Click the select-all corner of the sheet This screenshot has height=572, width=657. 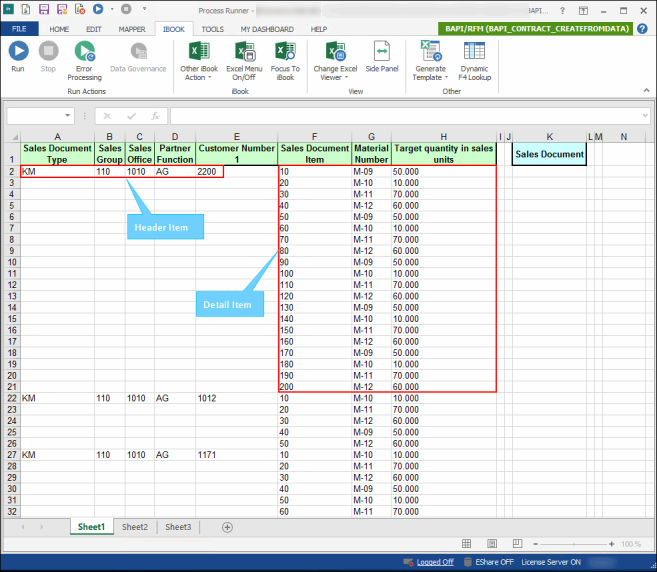coord(13,137)
